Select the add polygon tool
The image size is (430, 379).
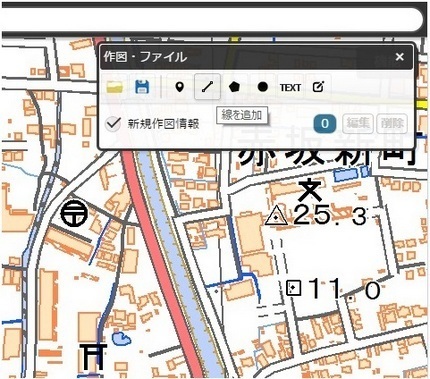234,87
